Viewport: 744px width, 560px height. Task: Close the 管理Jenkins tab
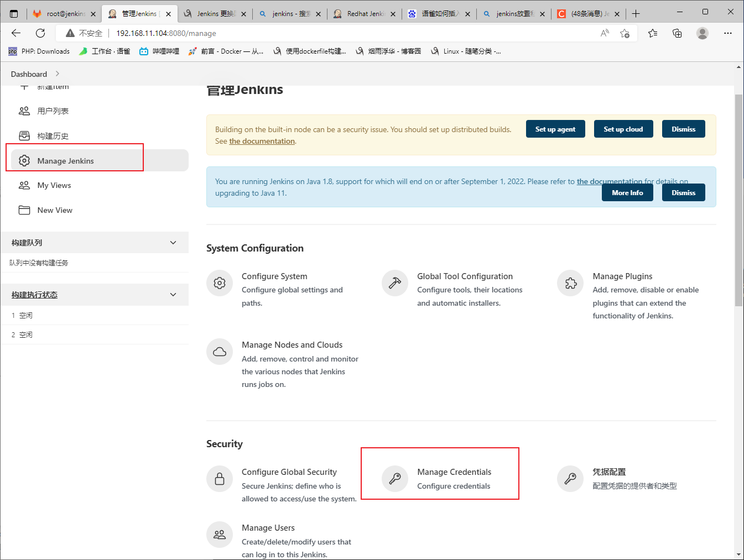tap(169, 14)
